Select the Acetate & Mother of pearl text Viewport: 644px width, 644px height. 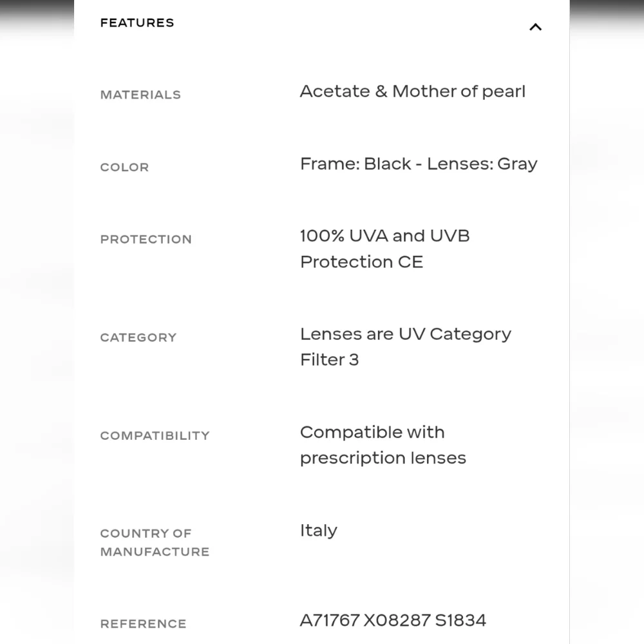[x=412, y=91]
